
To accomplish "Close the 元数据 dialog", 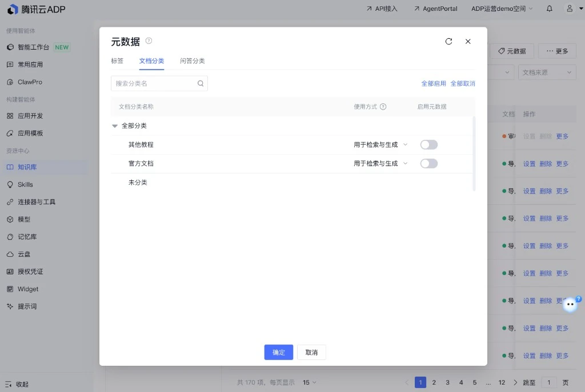I will (x=468, y=41).
